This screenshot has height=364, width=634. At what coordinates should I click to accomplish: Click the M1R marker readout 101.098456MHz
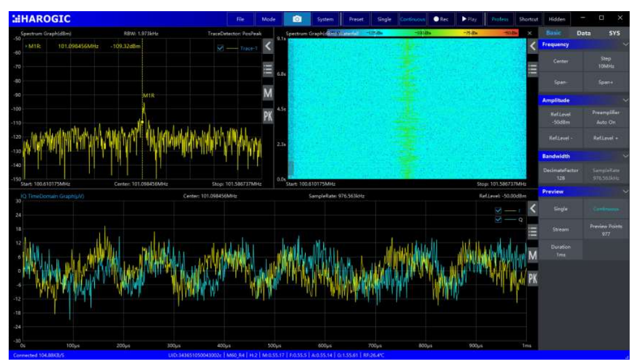pyautogui.click(x=78, y=47)
